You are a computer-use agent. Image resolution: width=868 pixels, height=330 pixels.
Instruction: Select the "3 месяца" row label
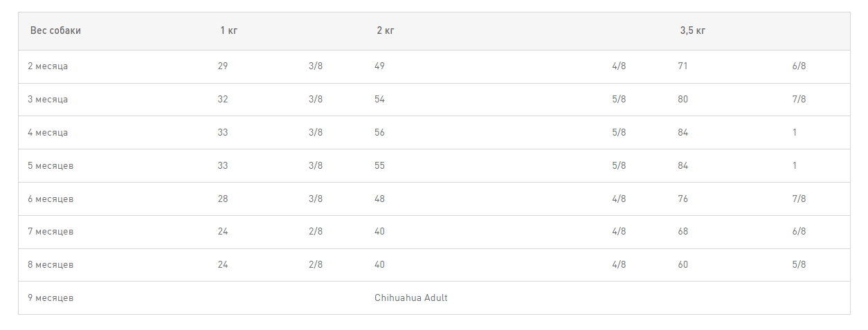tap(48, 100)
